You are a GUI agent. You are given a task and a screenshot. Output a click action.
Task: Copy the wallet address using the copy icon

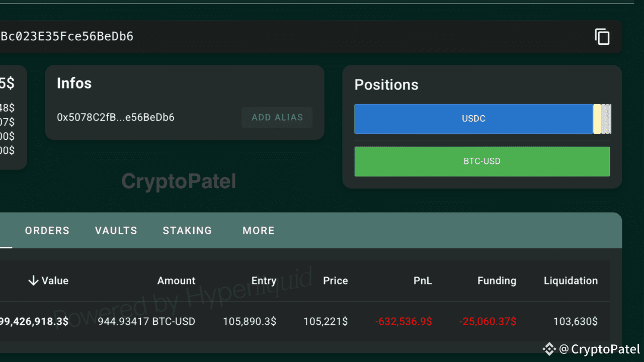602,37
